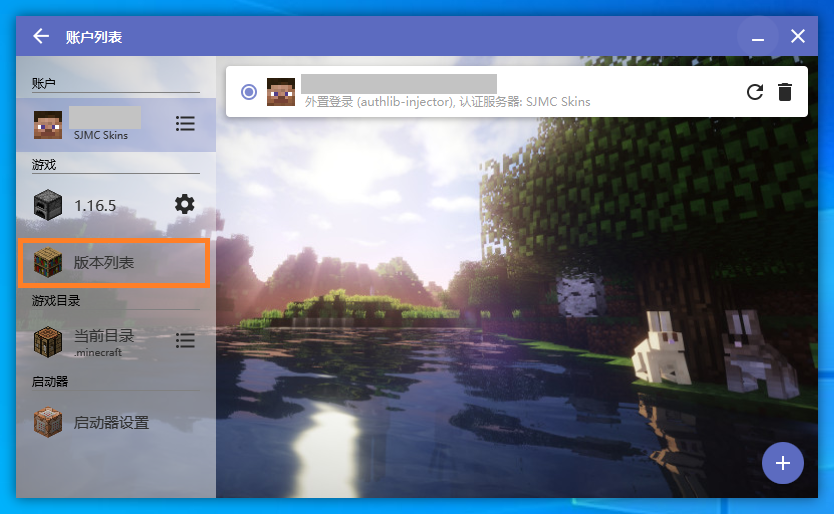Delete the account with trash icon

click(785, 92)
